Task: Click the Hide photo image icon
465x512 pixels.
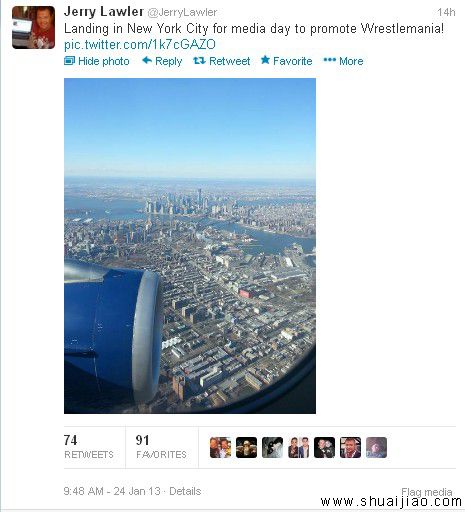Action: 69,61
